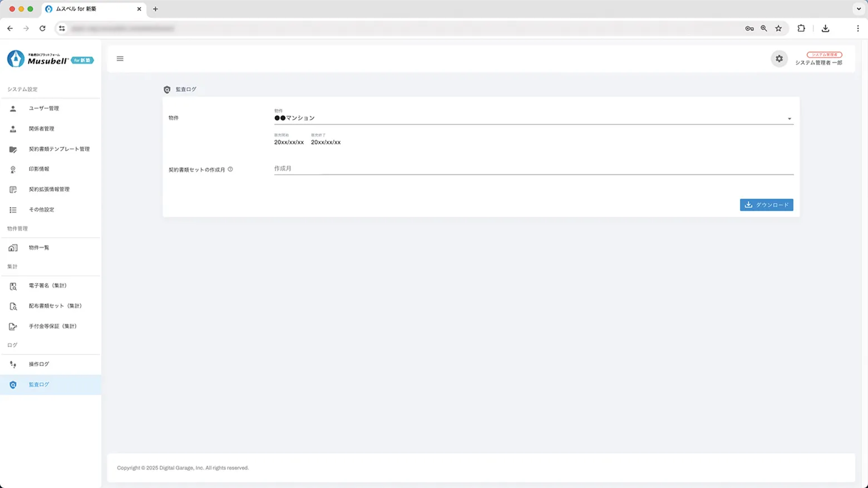Click the 印影情報 stamp icon

pos(13,169)
